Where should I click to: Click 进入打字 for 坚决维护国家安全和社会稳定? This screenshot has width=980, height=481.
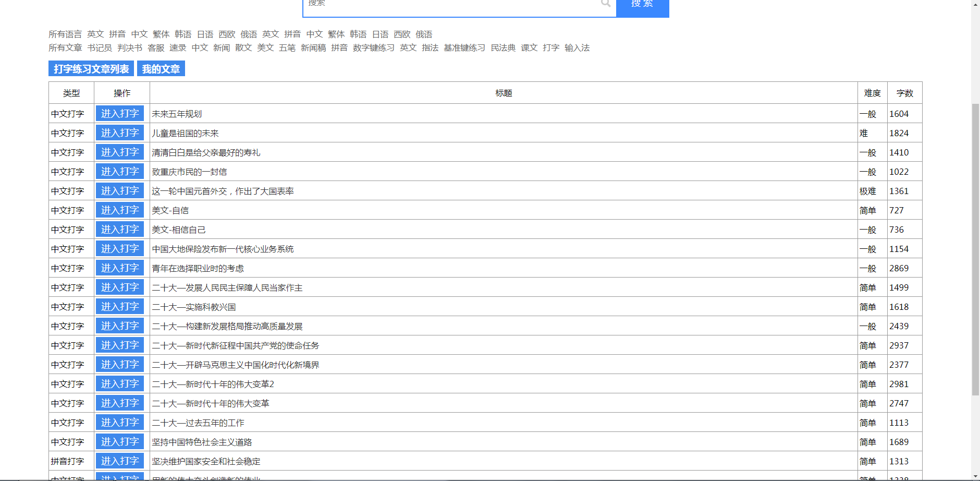120,461
